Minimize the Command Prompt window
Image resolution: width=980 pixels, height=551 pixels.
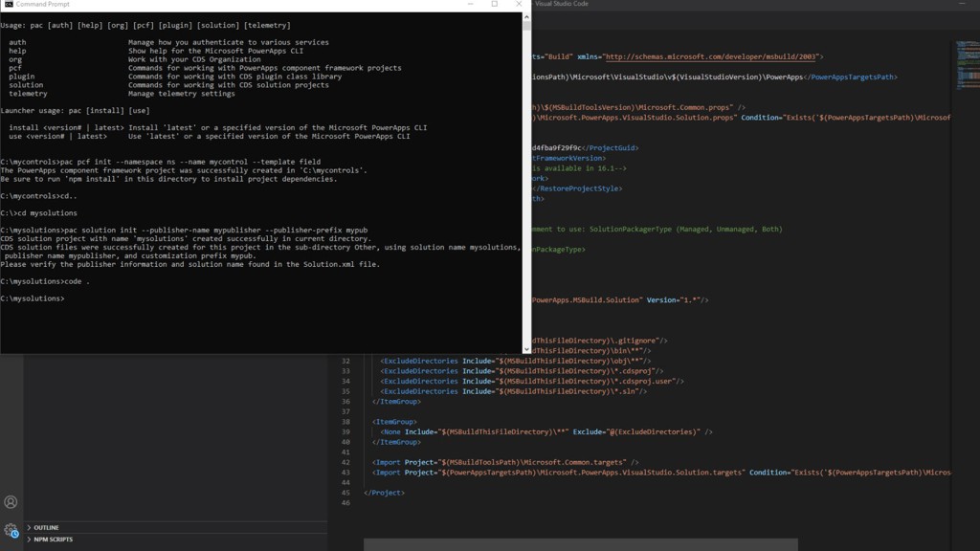pos(471,4)
